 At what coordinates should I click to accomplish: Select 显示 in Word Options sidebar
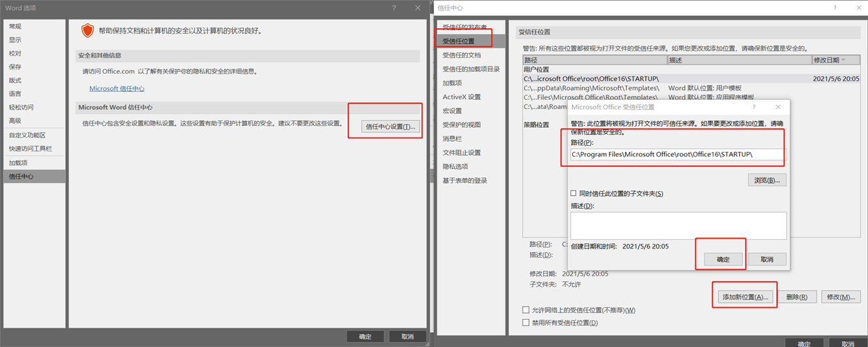coord(35,40)
